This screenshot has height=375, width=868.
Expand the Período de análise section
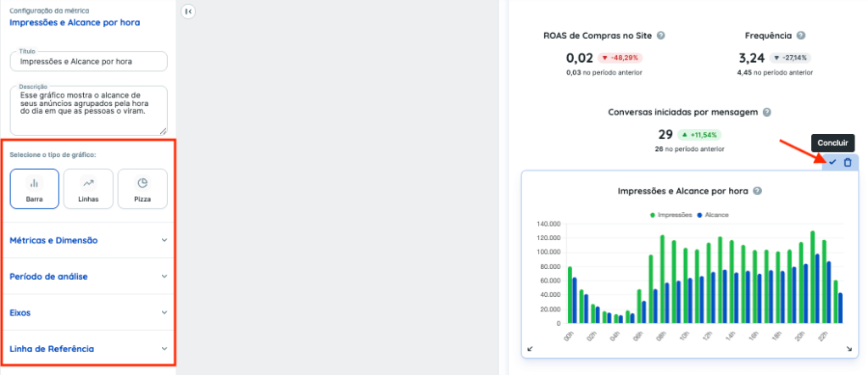click(x=88, y=277)
